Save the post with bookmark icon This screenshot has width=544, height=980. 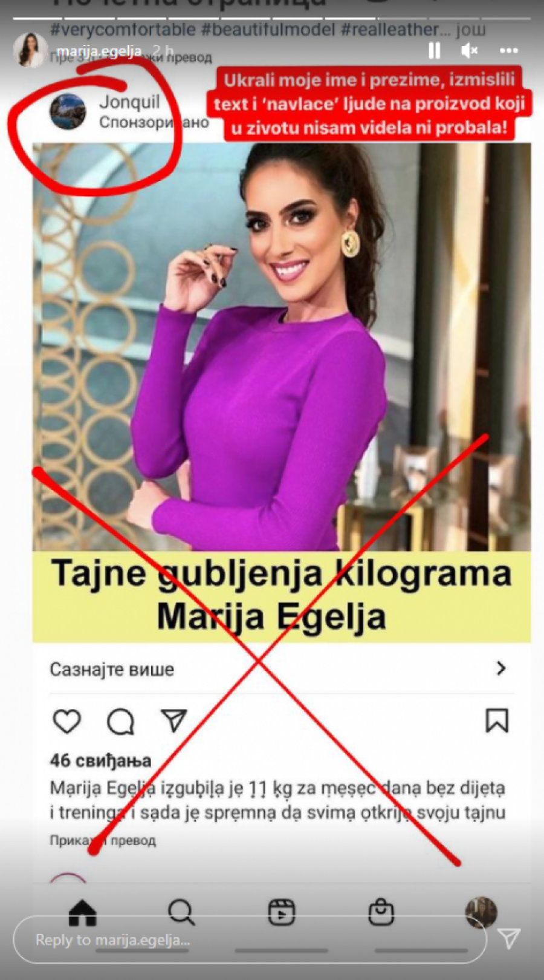[x=497, y=720]
